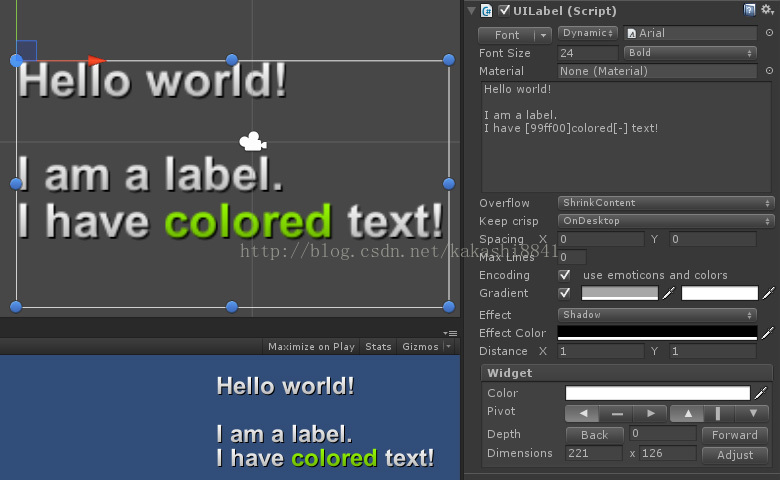Select the right-middle blue handle
Screen dimensions: 780x480
pyautogui.click(x=449, y=184)
